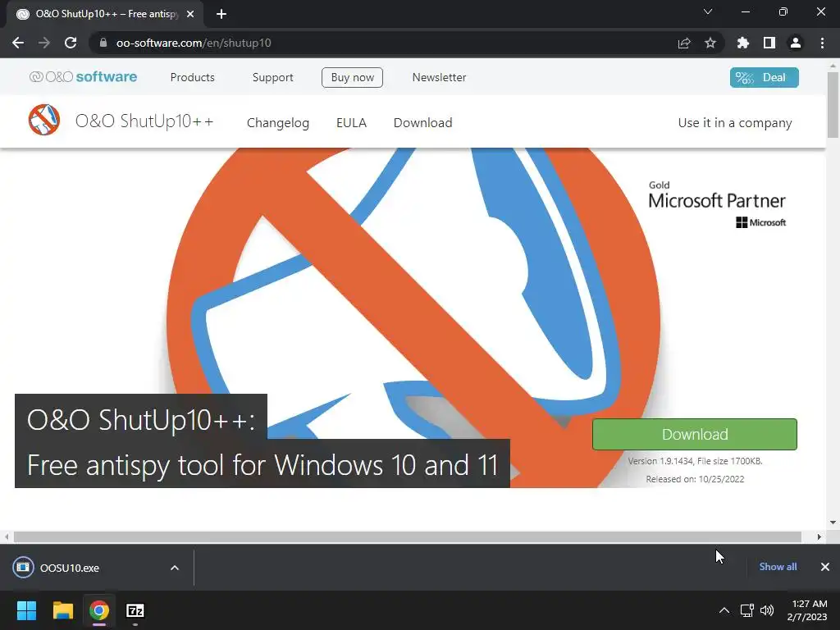
Task: Click the green Download button
Action: [694, 434]
